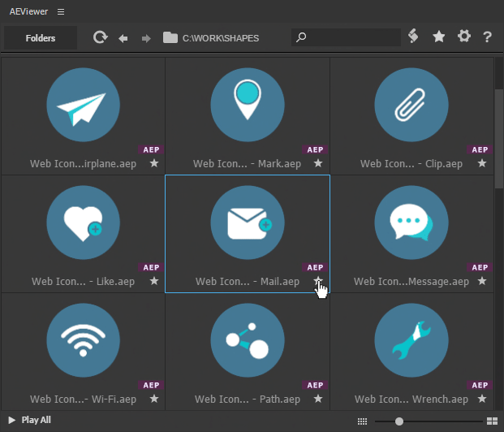The height and width of the screenshot is (432, 504).
Task: Favorite Web Icon...irplane.aep with its star
Action: click(x=154, y=163)
